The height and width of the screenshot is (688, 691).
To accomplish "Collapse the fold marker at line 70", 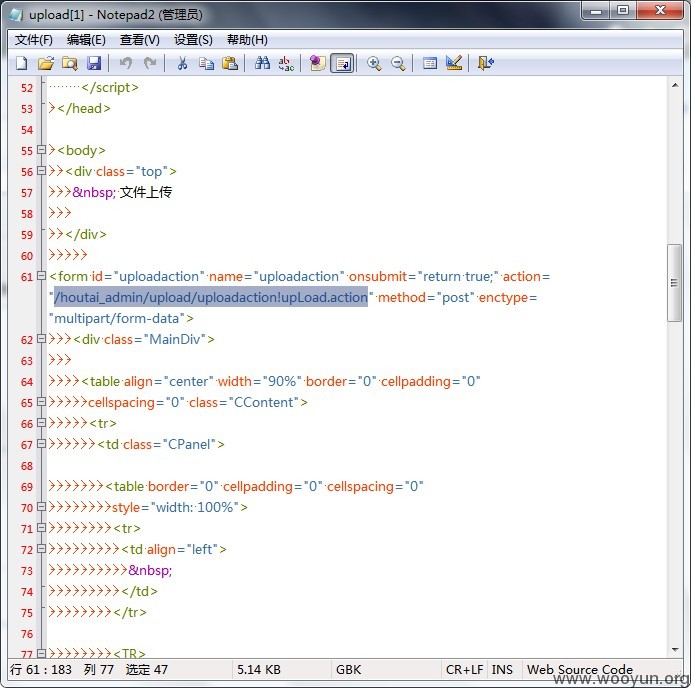I will tap(41, 507).
